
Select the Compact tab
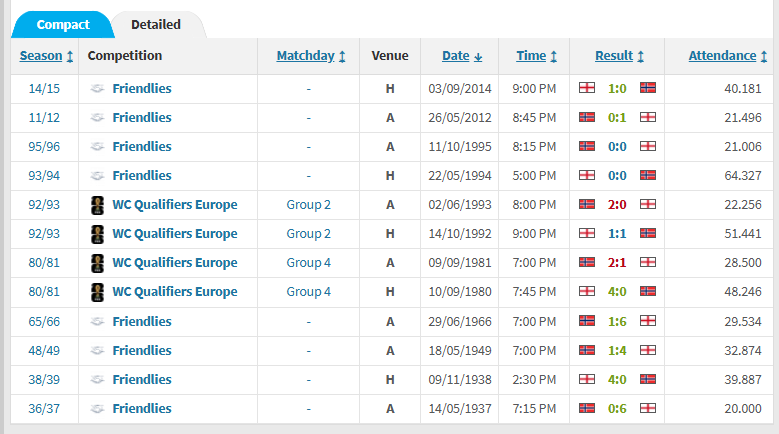click(63, 24)
